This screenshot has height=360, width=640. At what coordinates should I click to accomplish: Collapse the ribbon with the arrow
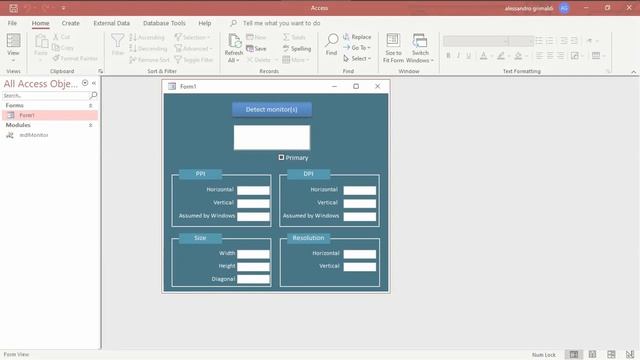point(633,72)
